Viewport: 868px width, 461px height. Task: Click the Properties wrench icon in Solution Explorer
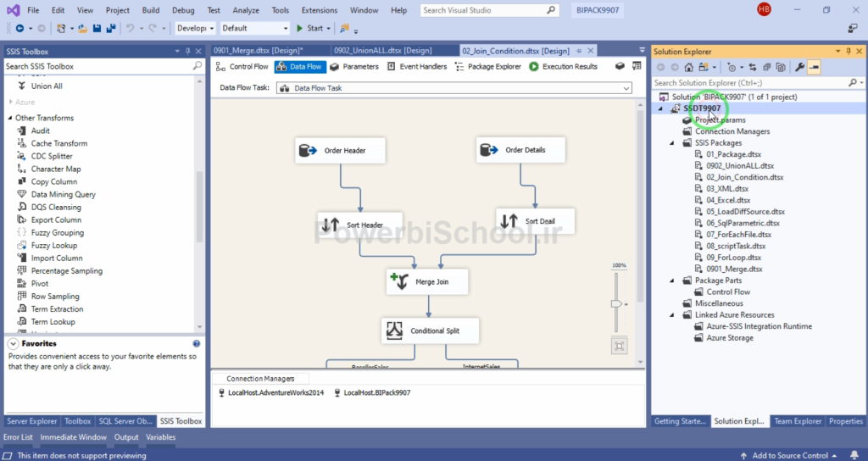[799, 67]
